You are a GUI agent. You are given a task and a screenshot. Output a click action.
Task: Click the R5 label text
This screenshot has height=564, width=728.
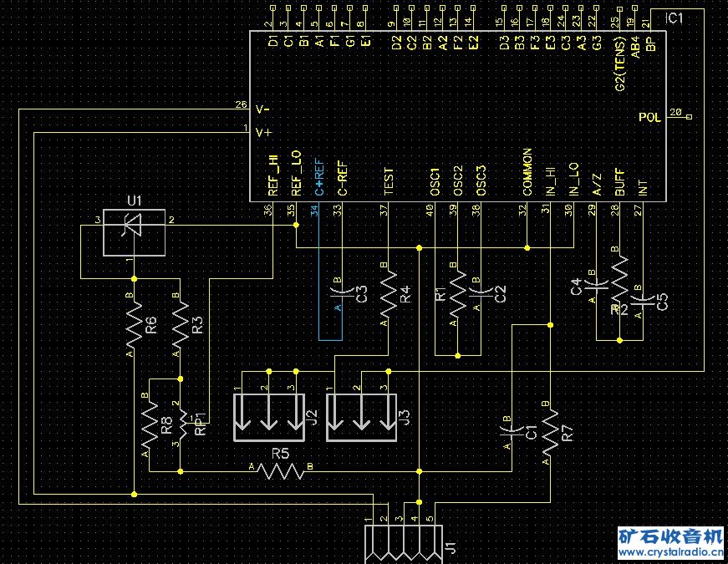(x=280, y=454)
